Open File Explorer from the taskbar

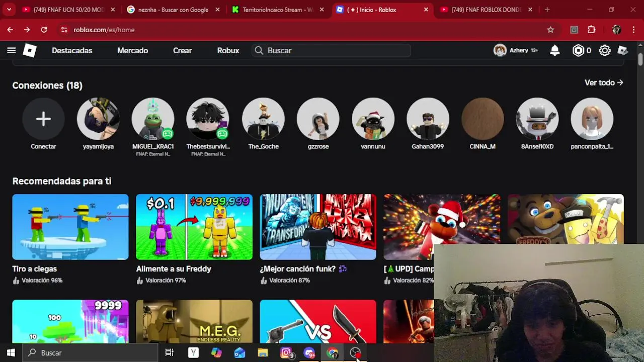(x=263, y=352)
